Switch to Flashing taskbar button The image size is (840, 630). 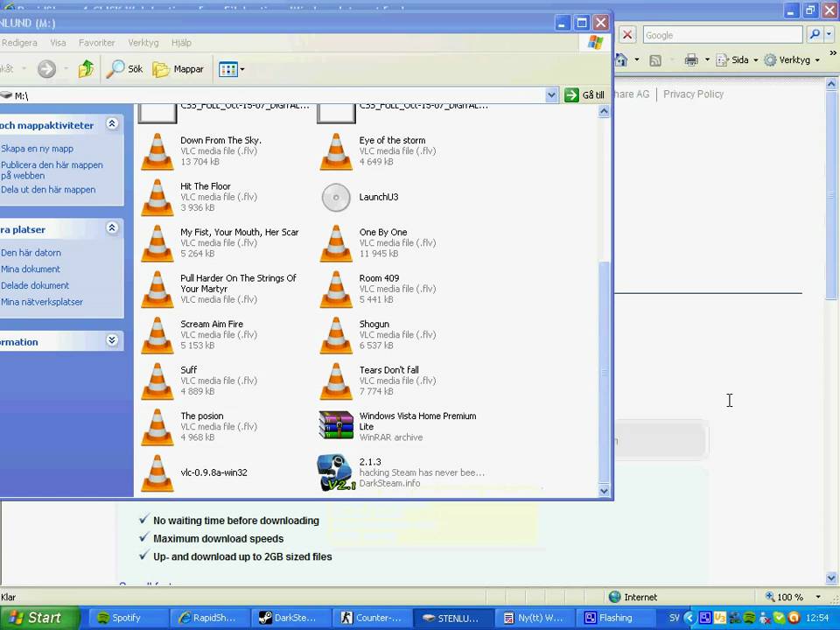(x=616, y=618)
